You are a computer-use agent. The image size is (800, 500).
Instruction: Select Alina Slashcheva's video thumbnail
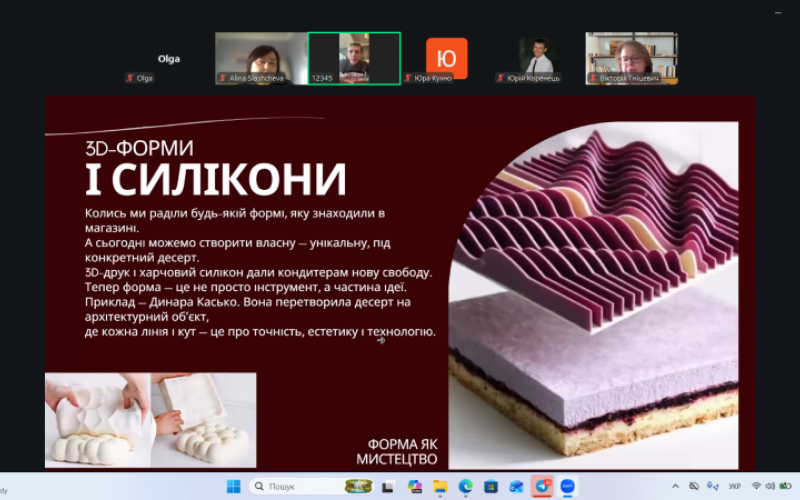(x=261, y=58)
